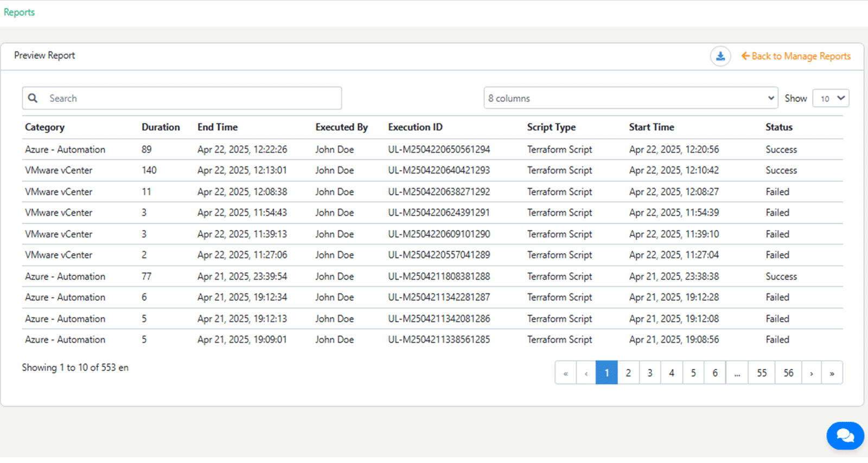868x463 pixels.
Task: Go to first page arrow
Action: click(565, 373)
